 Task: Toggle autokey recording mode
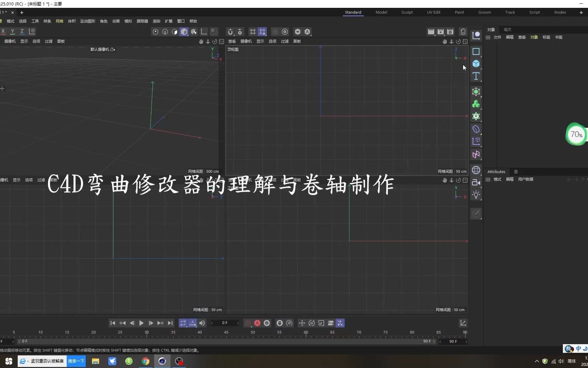pyautogui.click(x=257, y=323)
